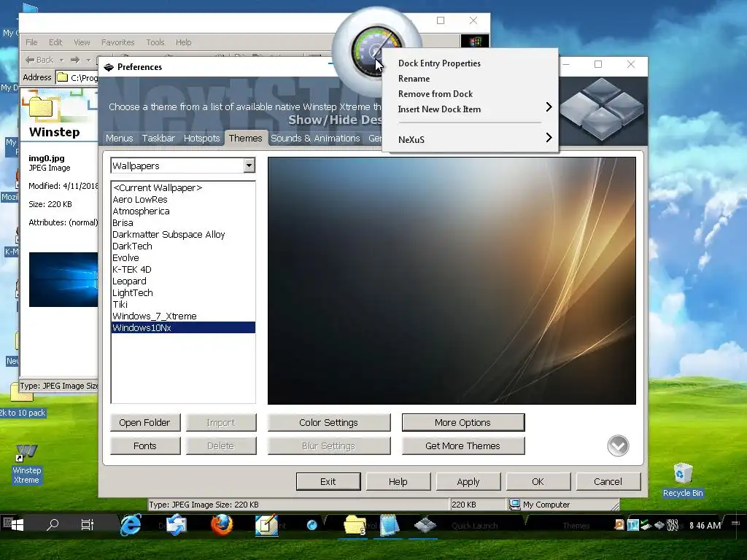Select Darkmatter Subspace Alloy wallpaper

183,234
